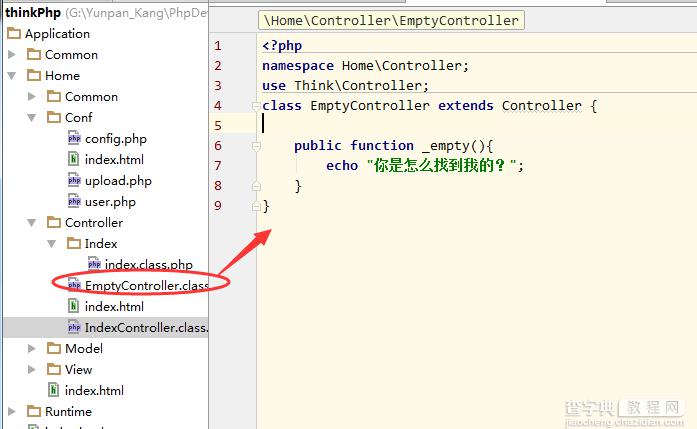The image size is (697, 429).
Task: Open EmptyController.class file in the tree
Action: (146, 285)
